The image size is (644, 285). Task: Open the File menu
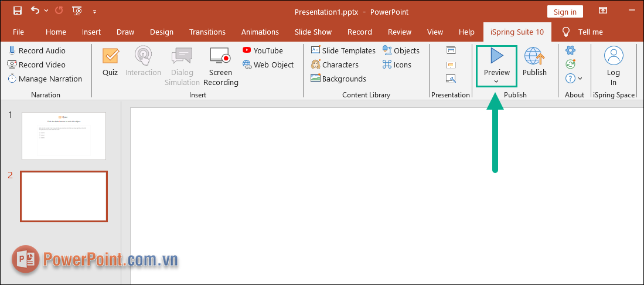[x=19, y=32]
